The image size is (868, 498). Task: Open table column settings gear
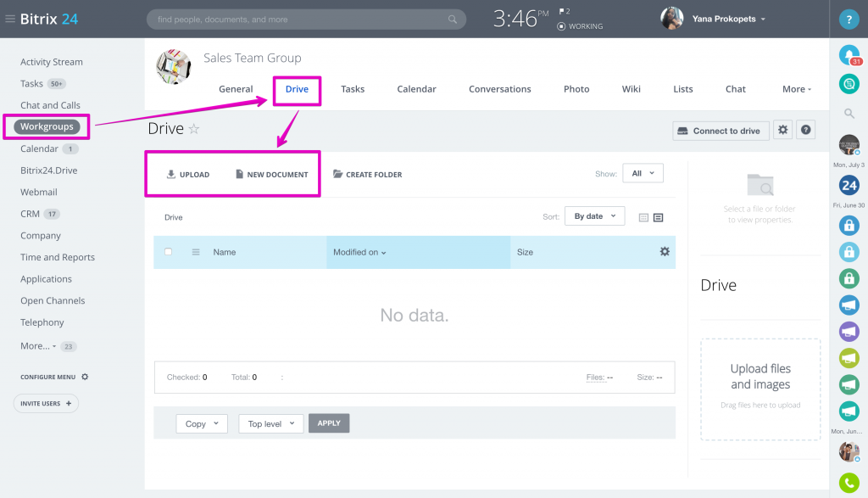665,251
